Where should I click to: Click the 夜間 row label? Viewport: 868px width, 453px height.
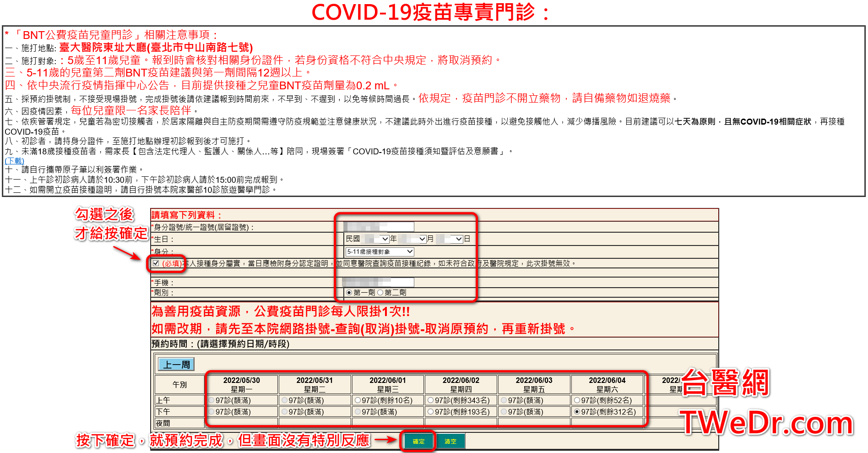163,423
